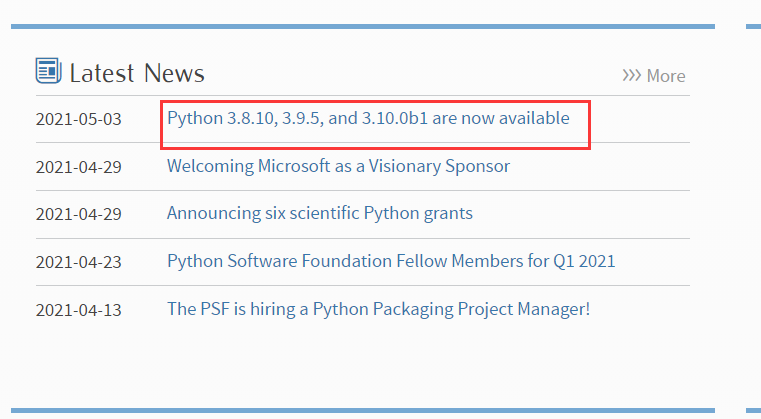Open PSF Fellow Members for Q1 2021

(391, 261)
